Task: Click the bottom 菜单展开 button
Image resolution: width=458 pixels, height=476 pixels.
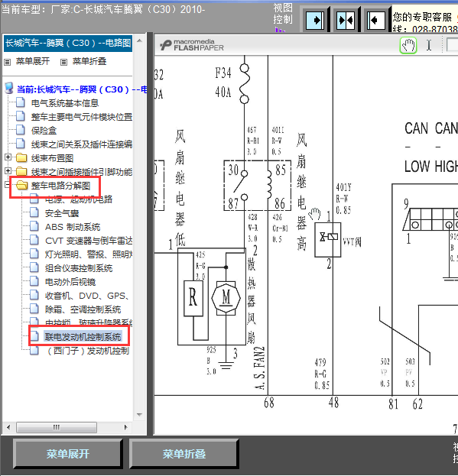Action: pos(68,454)
